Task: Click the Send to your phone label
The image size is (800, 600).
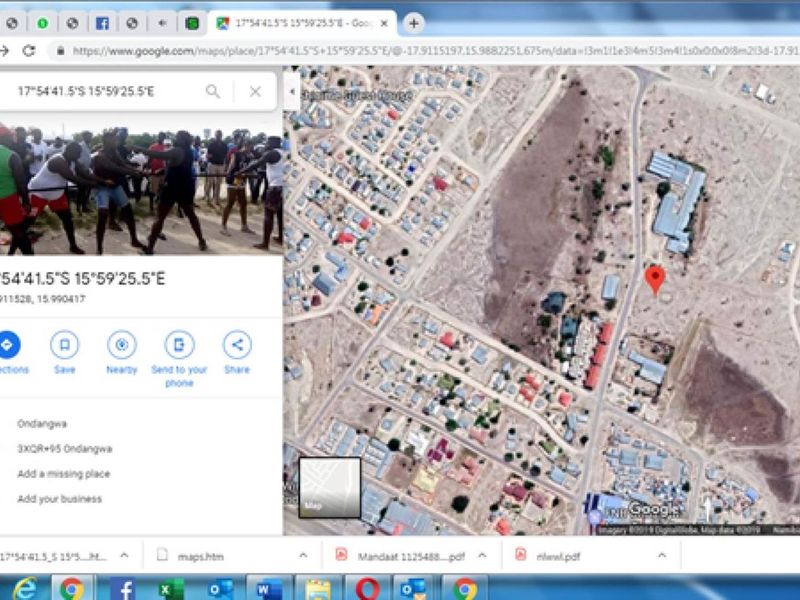Action: click(179, 376)
